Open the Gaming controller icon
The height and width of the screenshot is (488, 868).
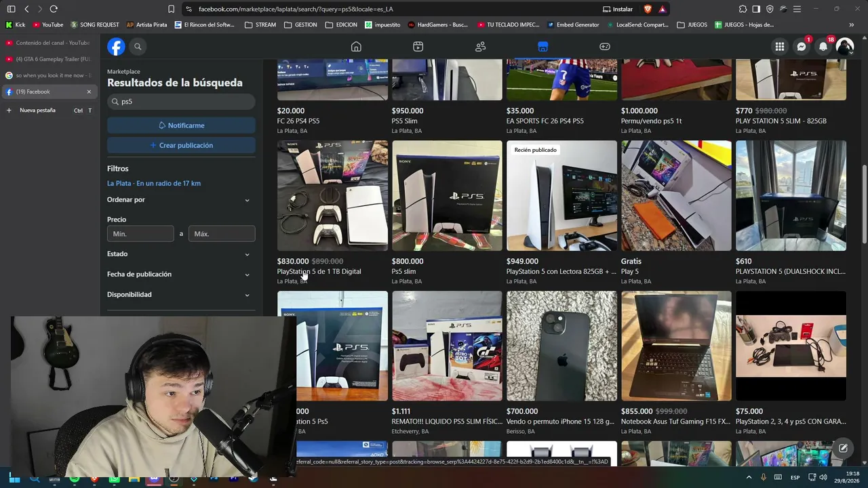click(x=605, y=46)
